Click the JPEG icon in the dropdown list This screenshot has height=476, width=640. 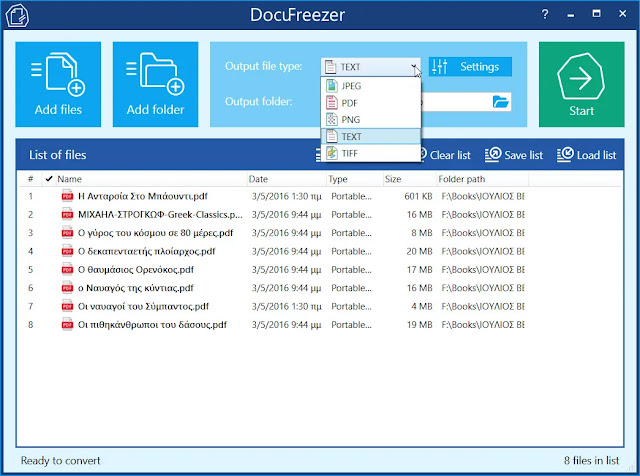pos(332,86)
